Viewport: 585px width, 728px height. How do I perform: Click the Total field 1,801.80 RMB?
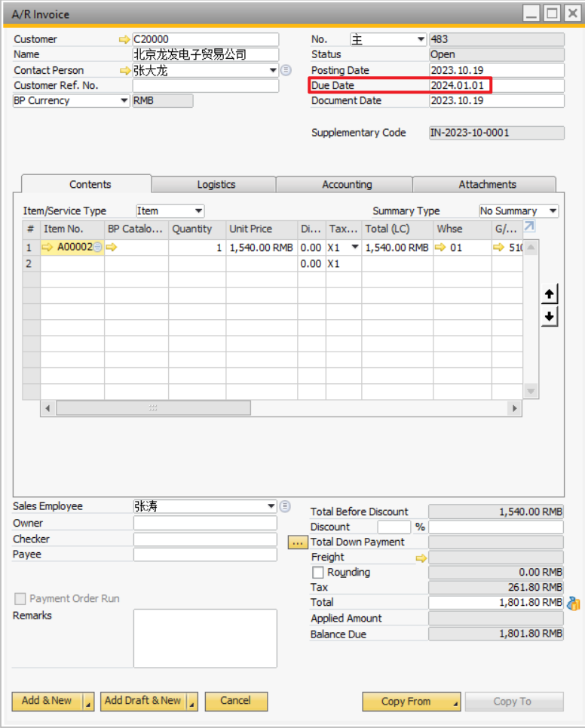(495, 603)
